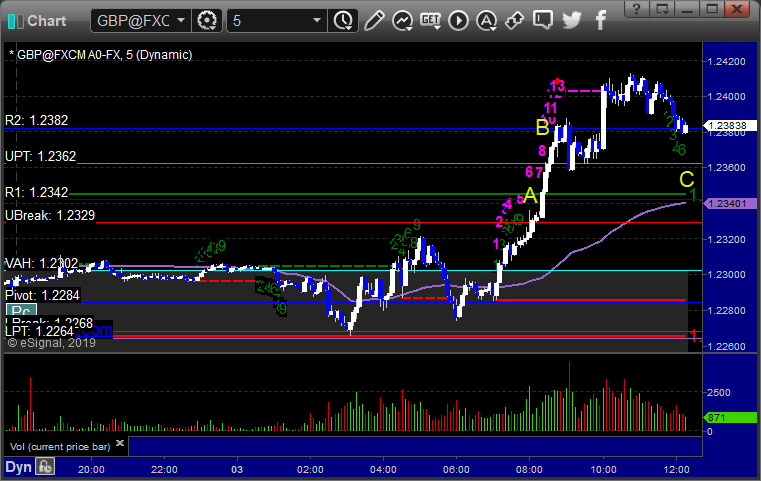Screen dimensions: 761x481
Task: Select the pencil drawing tools icon
Action: (374, 21)
